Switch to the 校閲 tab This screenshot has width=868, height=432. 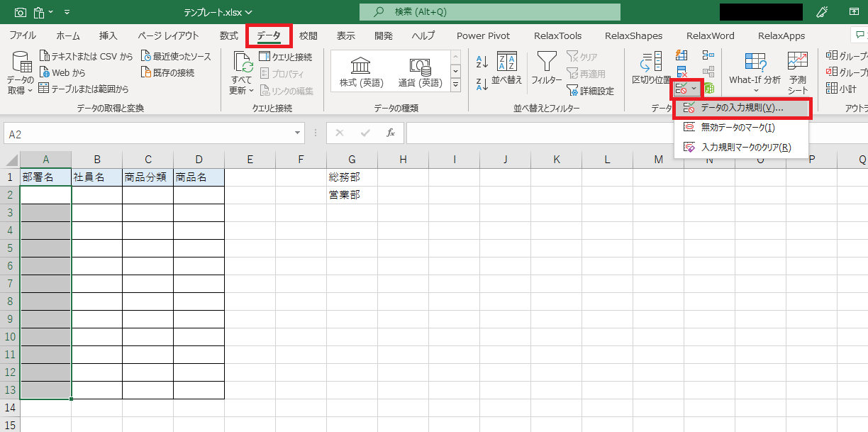(x=308, y=35)
